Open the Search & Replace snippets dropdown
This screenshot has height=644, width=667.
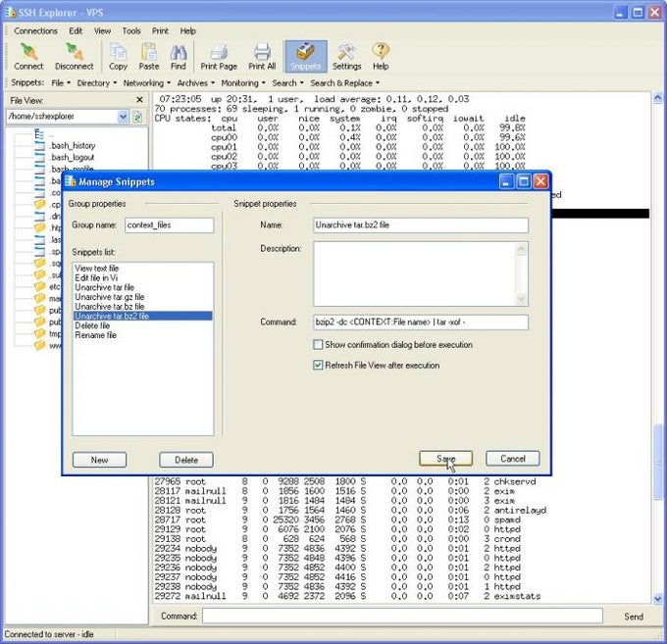344,83
